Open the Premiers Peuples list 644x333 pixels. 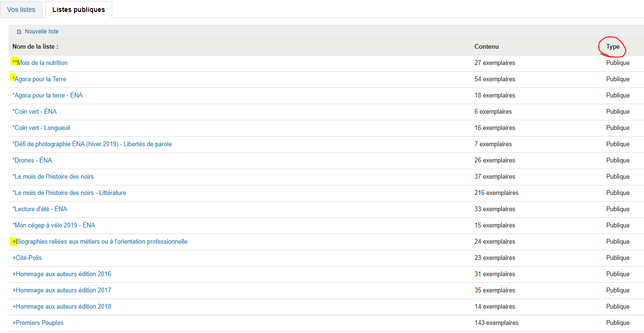pyautogui.click(x=38, y=323)
